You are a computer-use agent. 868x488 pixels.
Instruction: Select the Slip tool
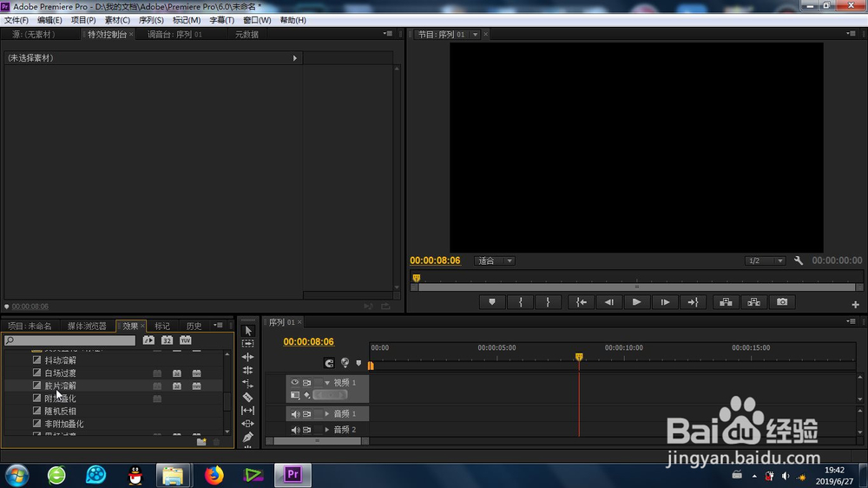(x=248, y=411)
